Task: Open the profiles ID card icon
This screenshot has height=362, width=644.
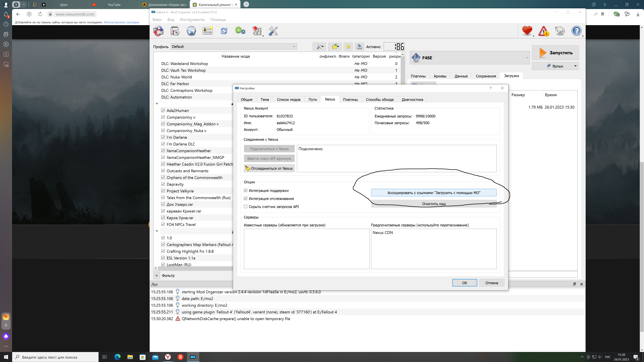Action: 208,31
